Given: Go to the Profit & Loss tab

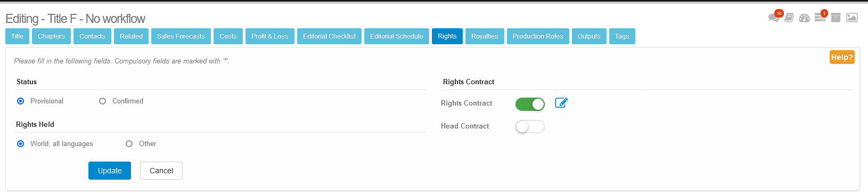Looking at the screenshot, I should click(x=270, y=36).
